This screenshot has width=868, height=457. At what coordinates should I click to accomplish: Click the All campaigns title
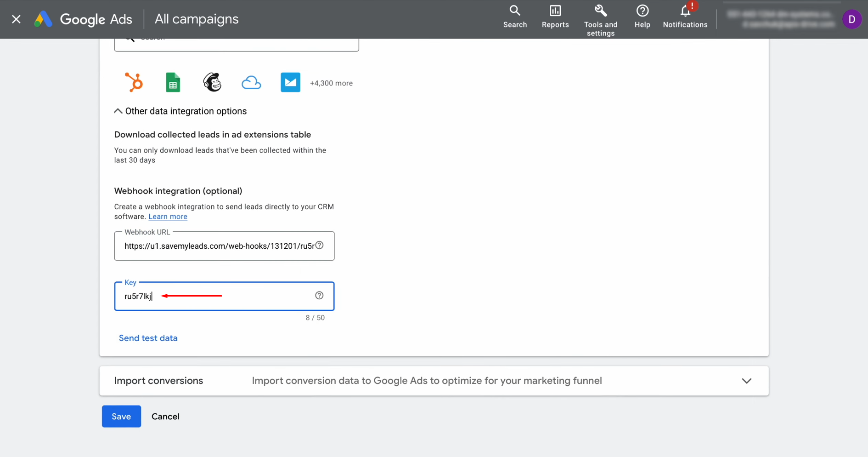pos(197,19)
